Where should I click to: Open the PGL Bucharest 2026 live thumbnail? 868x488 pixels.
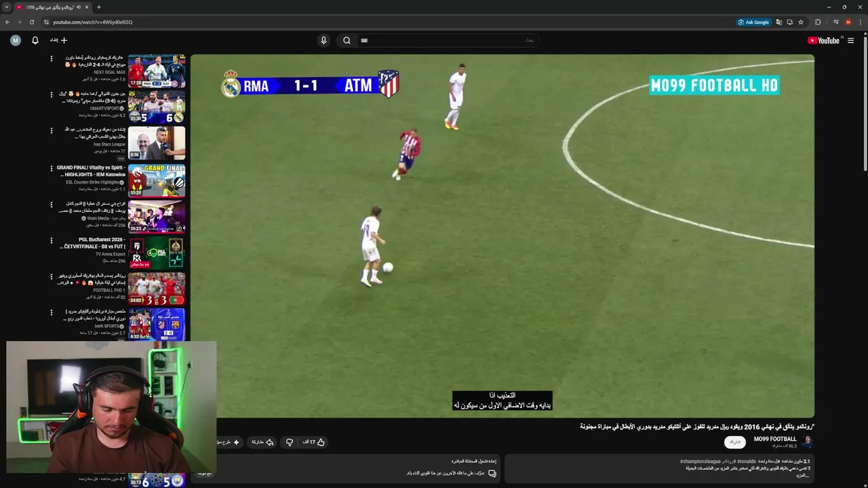157,252
